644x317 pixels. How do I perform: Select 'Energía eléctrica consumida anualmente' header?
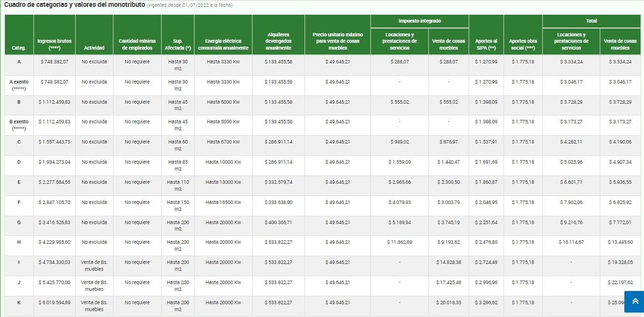point(223,44)
